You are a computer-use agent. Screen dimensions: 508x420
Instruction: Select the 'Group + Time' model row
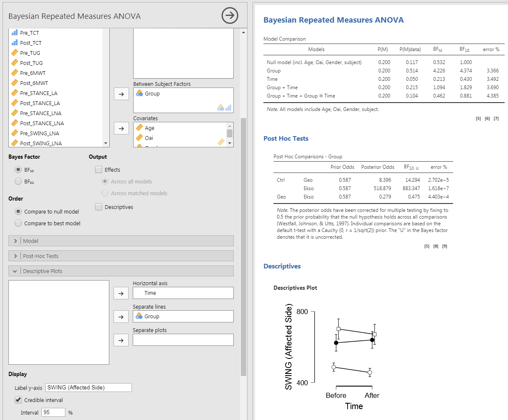(384, 88)
